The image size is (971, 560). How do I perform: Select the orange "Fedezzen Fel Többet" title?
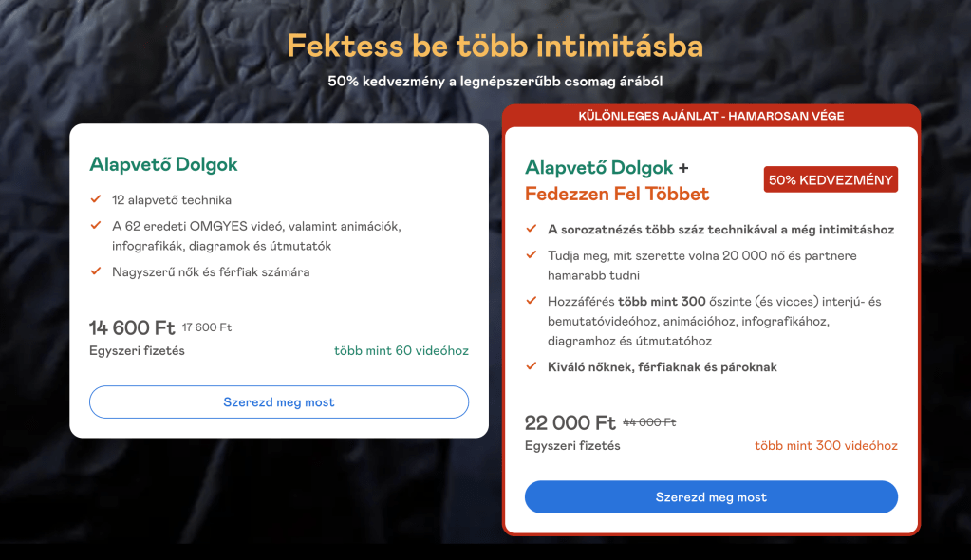[x=617, y=194]
